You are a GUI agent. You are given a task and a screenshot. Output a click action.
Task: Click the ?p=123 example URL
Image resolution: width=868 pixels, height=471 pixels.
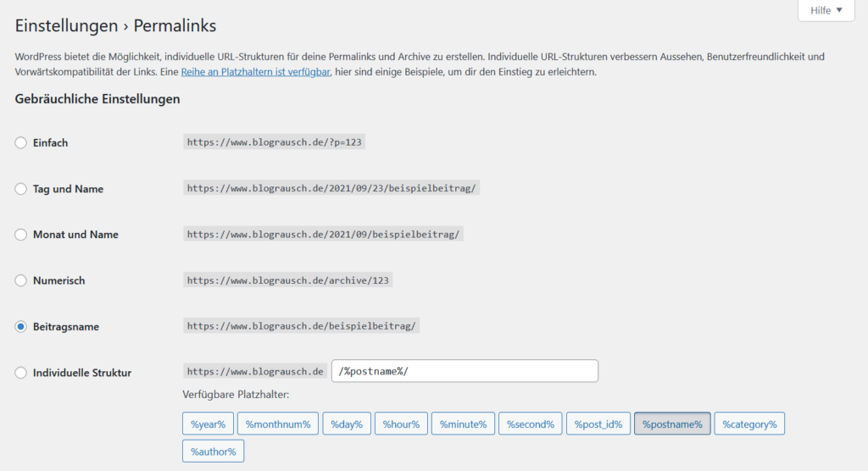[x=274, y=142]
